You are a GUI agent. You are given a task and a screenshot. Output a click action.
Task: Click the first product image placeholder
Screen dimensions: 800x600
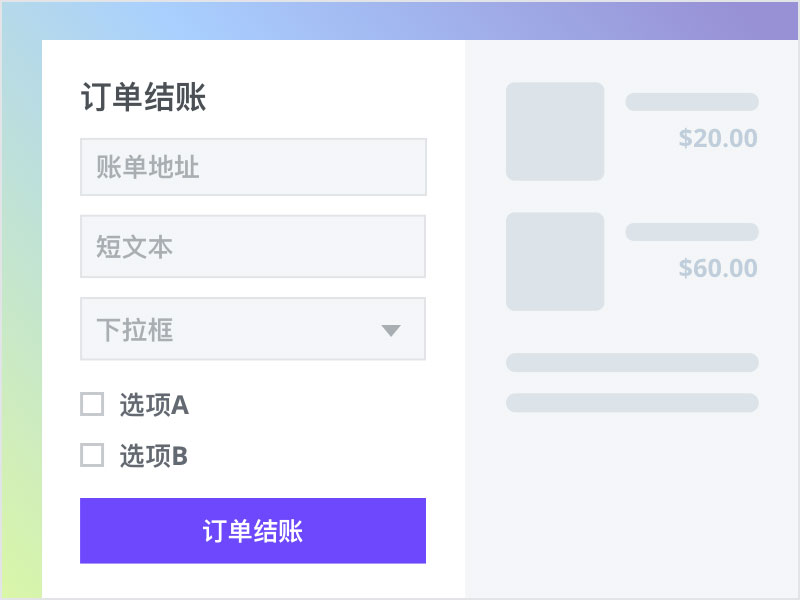[554, 131]
